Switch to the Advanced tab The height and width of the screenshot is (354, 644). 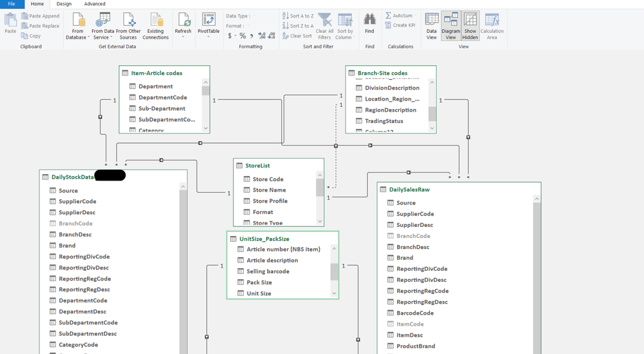point(95,4)
